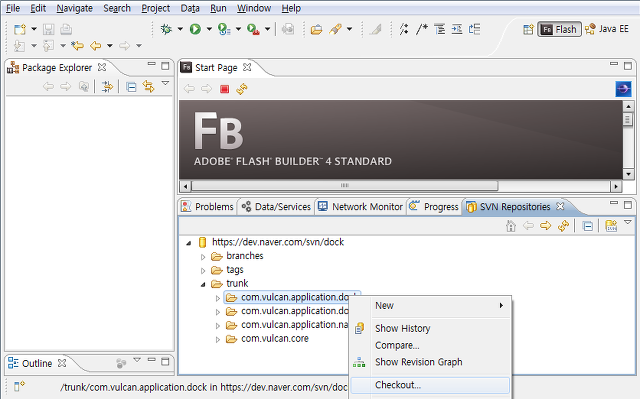Select the branches folder
This screenshot has height=399, width=640.
coord(244,256)
